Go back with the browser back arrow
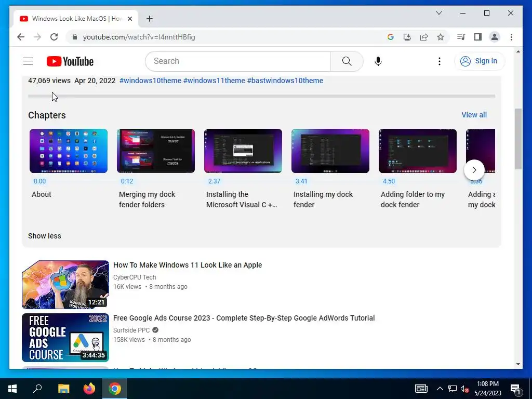 pyautogui.click(x=21, y=37)
